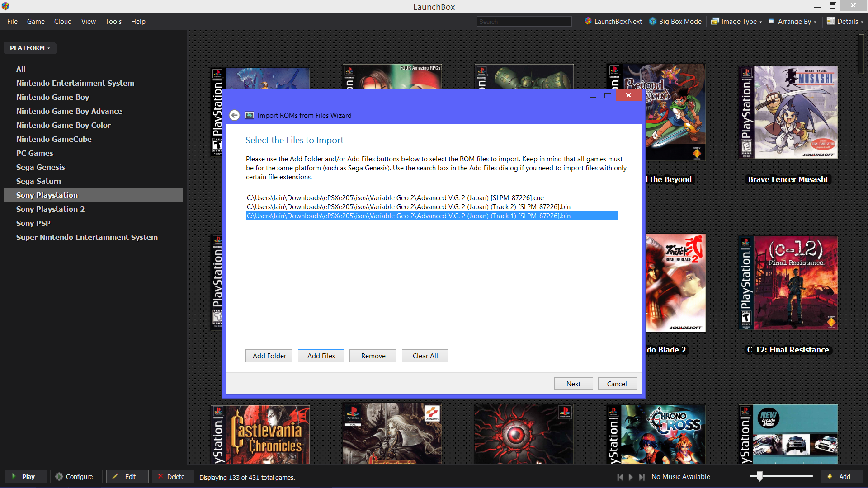Image resolution: width=868 pixels, height=488 pixels.
Task: Select Nintendo Game Boy Color platform
Action: pyautogui.click(x=93, y=125)
